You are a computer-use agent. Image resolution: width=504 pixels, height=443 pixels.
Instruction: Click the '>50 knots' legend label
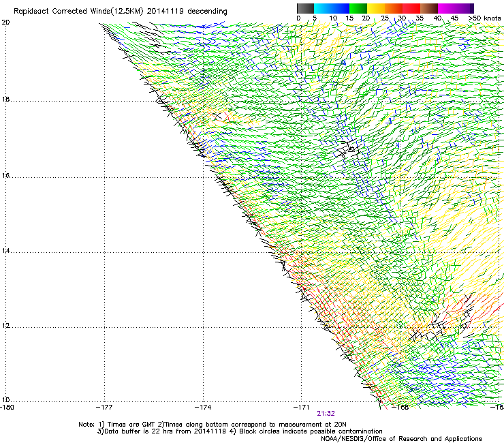click(x=485, y=18)
